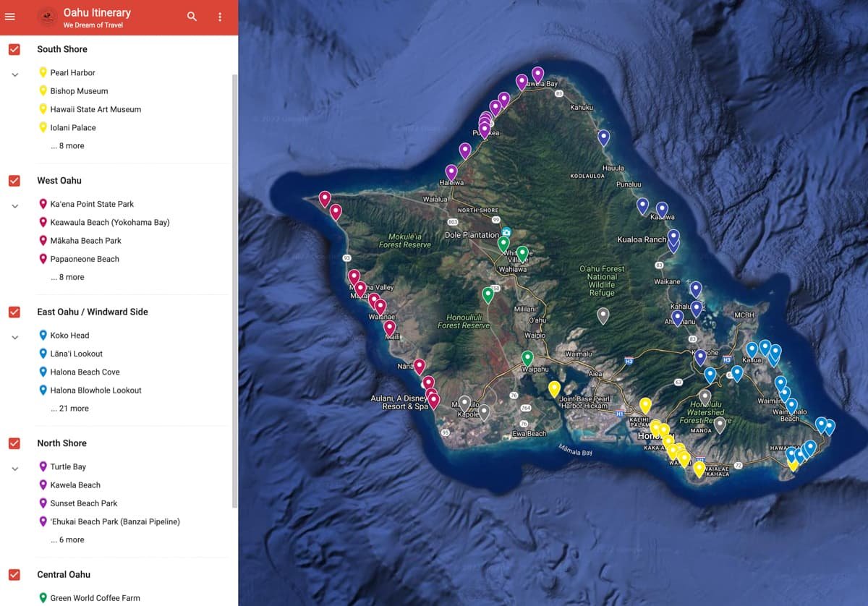Click the Central Oahu layer heading
Image resolution: width=868 pixels, height=606 pixels.
point(64,575)
